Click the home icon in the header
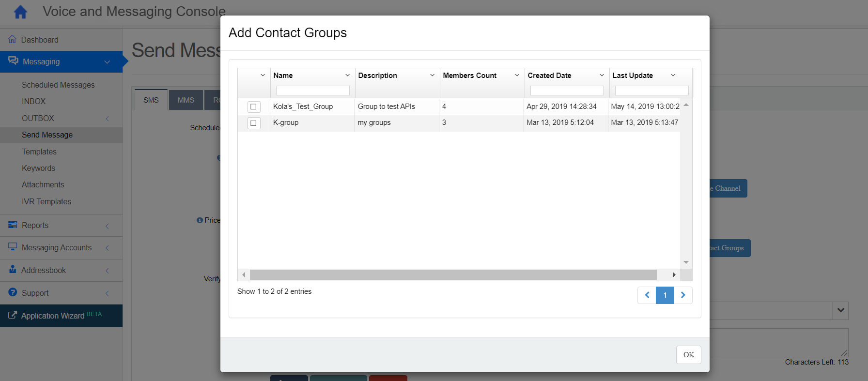868x381 pixels. (x=20, y=12)
